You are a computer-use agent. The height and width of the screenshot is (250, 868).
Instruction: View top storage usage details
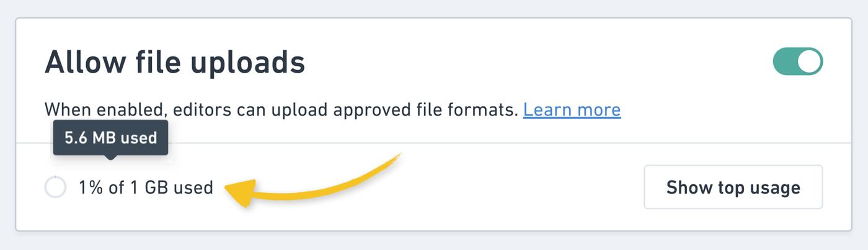click(x=733, y=187)
